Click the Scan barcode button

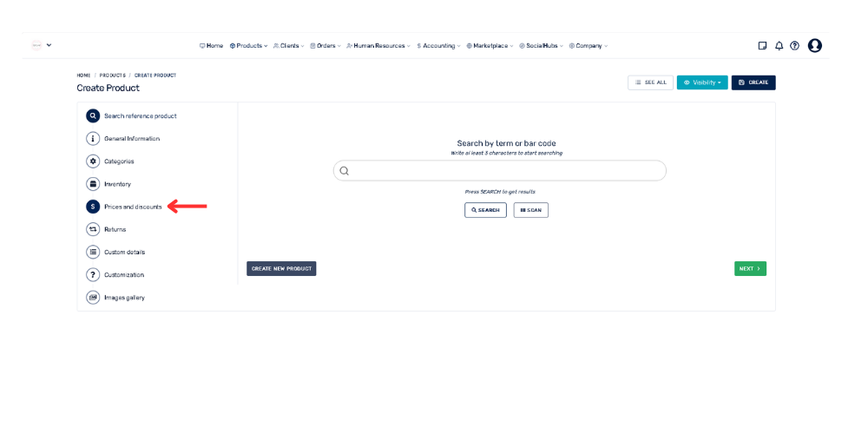point(530,210)
